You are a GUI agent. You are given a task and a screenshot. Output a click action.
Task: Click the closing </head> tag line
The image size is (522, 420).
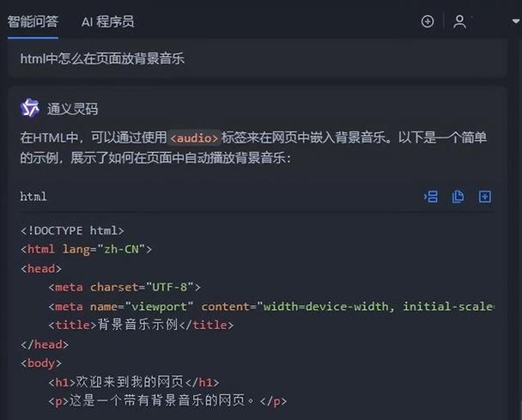pyautogui.click(x=45, y=344)
